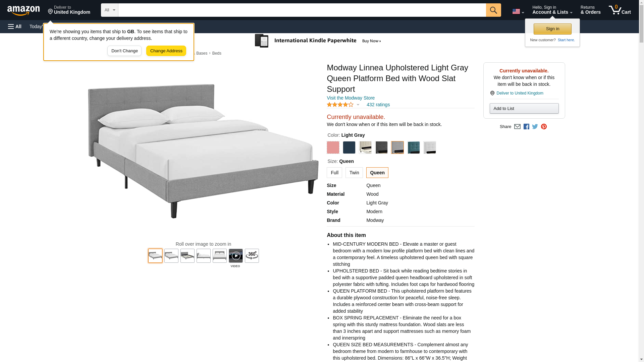
Task: Select the Twin size option
Action: [354, 173]
